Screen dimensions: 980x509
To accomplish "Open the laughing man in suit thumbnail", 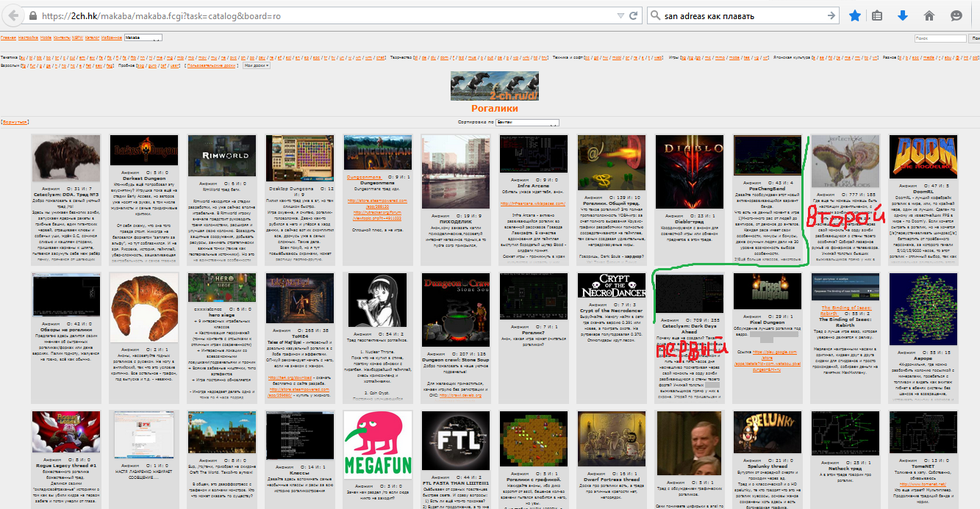I will [690, 444].
